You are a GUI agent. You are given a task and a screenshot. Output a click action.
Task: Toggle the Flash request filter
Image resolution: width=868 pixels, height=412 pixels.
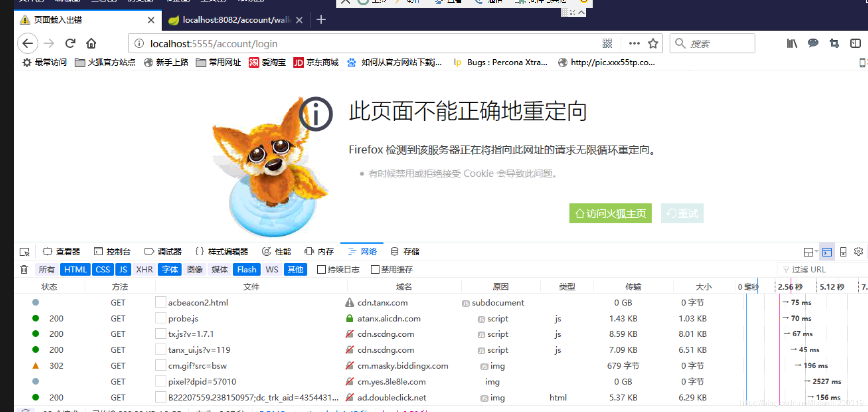(x=247, y=269)
